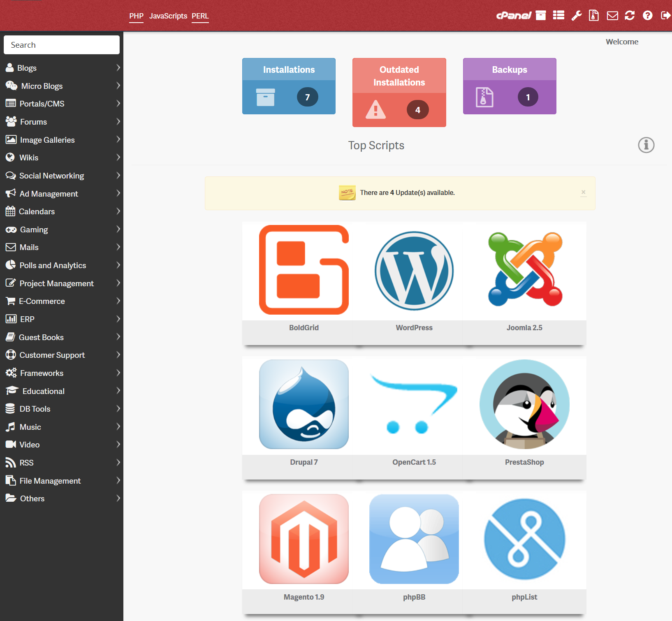
Task: Click the RSS feed icon in sidebar
Action: click(10, 463)
